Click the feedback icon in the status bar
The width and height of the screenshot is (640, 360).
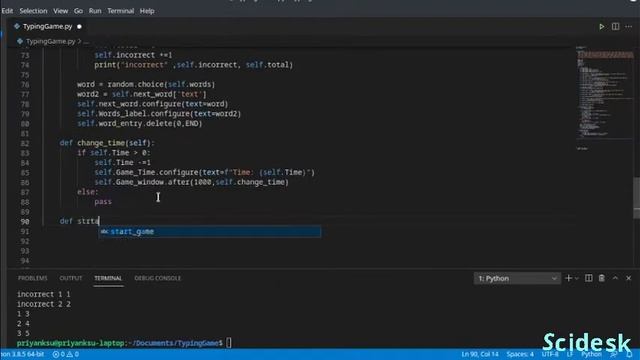click(x=613, y=354)
